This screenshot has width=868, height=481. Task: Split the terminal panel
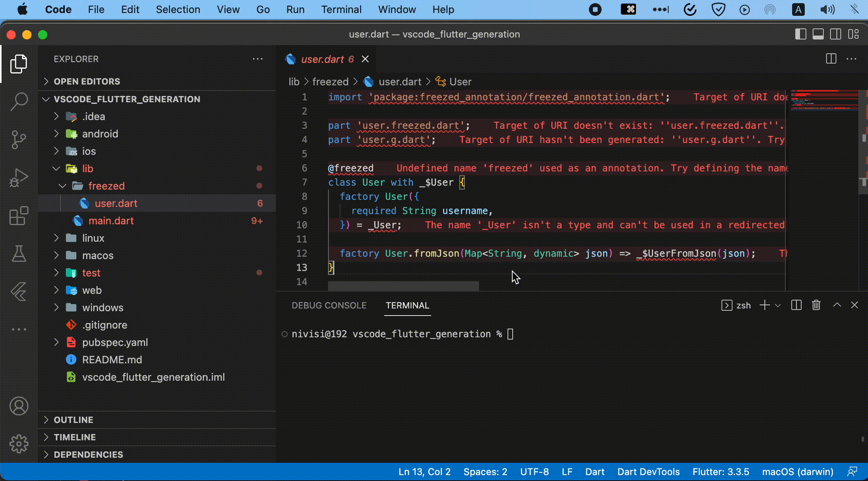click(796, 305)
